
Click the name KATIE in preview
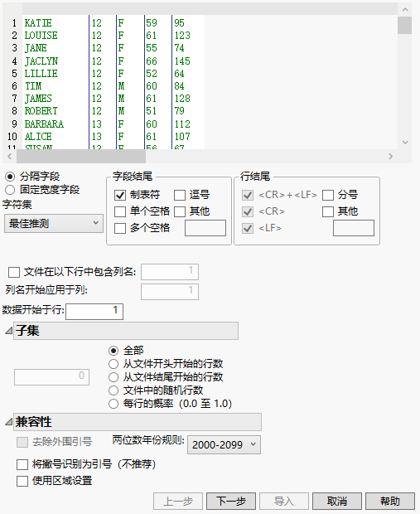(x=38, y=23)
